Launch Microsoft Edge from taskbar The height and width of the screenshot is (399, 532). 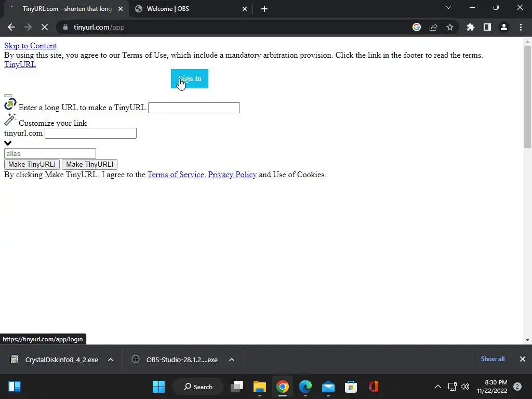coord(305,387)
